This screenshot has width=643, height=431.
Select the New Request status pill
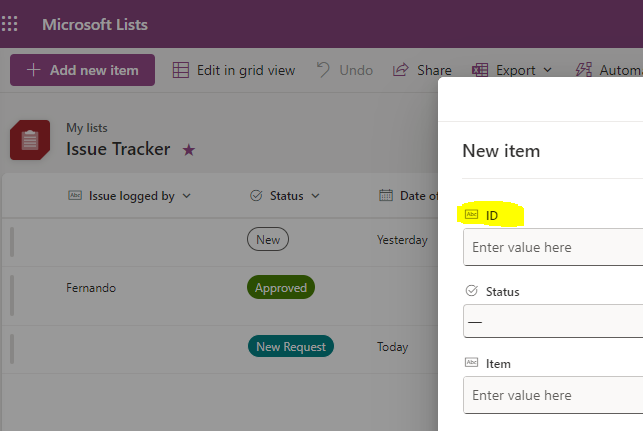(291, 347)
